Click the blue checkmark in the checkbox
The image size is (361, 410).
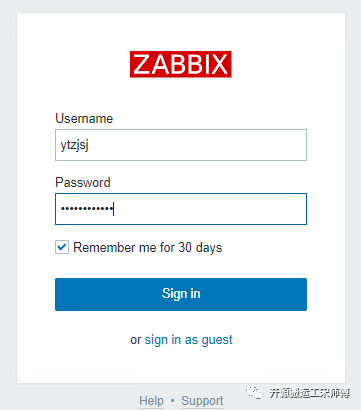coord(62,247)
